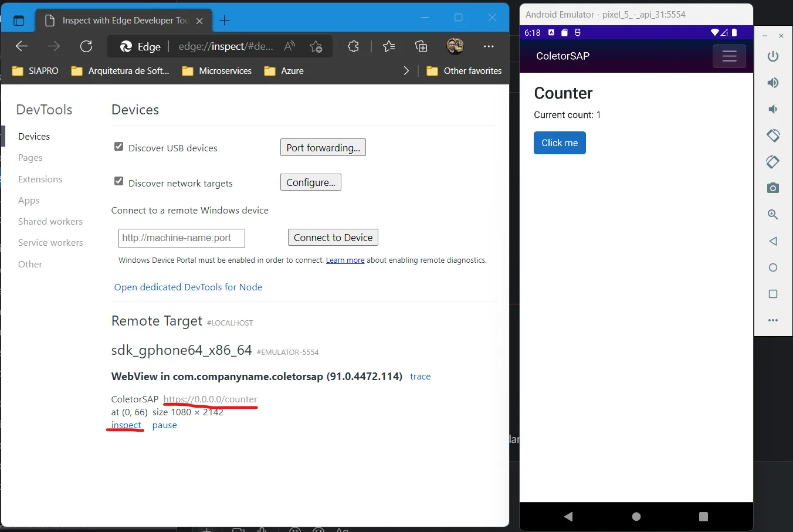Click the emulator rotate left icon
The height and width of the screenshot is (532, 793).
[773, 135]
